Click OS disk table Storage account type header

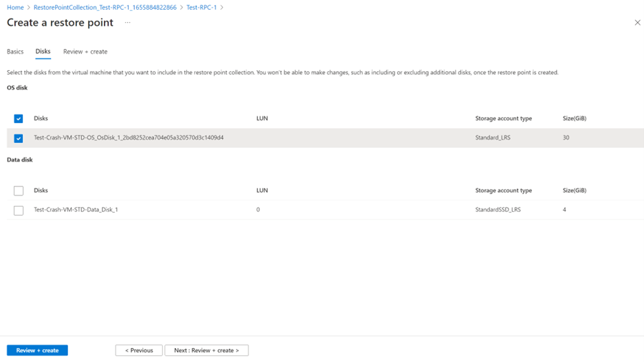pos(504,118)
